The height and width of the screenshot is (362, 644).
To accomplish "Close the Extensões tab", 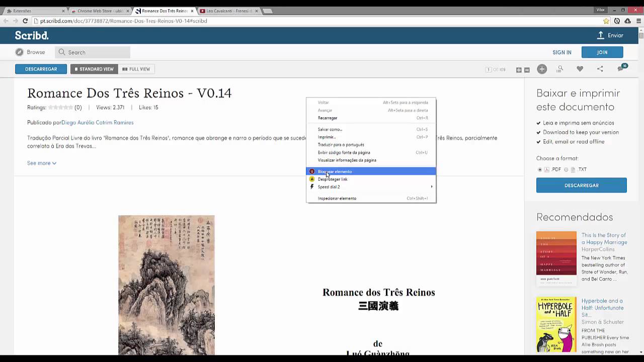I will pyautogui.click(x=63, y=11).
